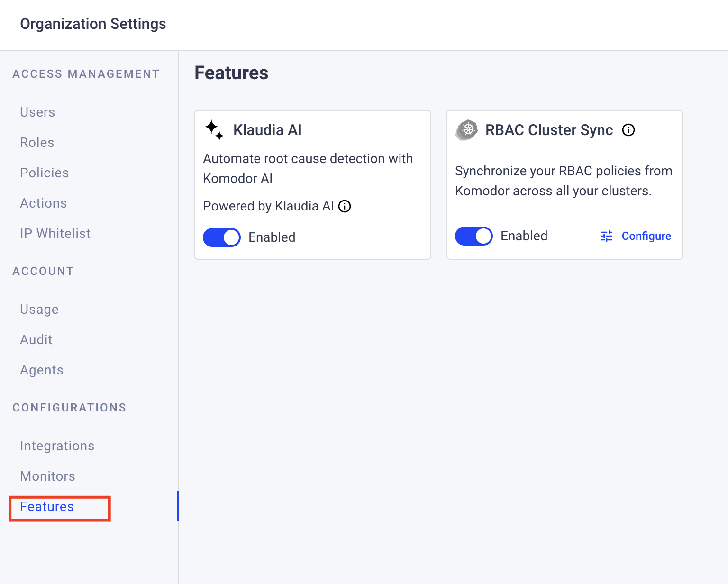Toggle the Klaudia AI enabled switch
Image resolution: width=728 pixels, height=584 pixels.
tap(222, 237)
